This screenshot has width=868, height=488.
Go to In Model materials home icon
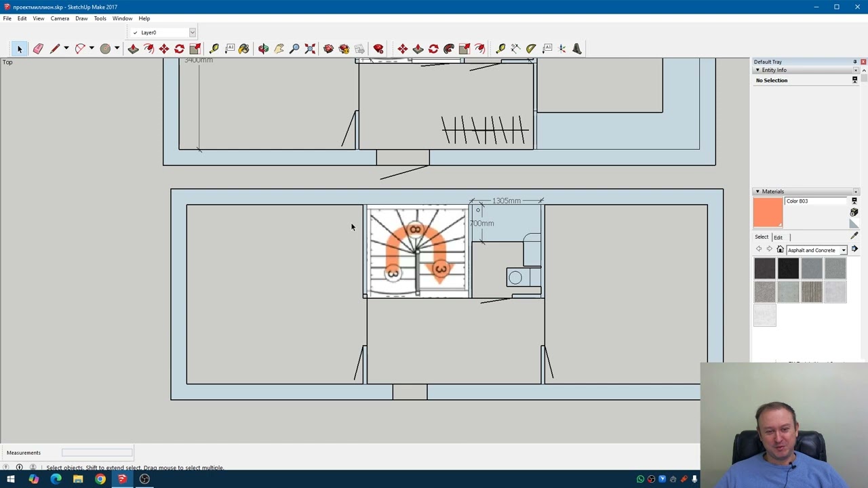[x=780, y=249]
